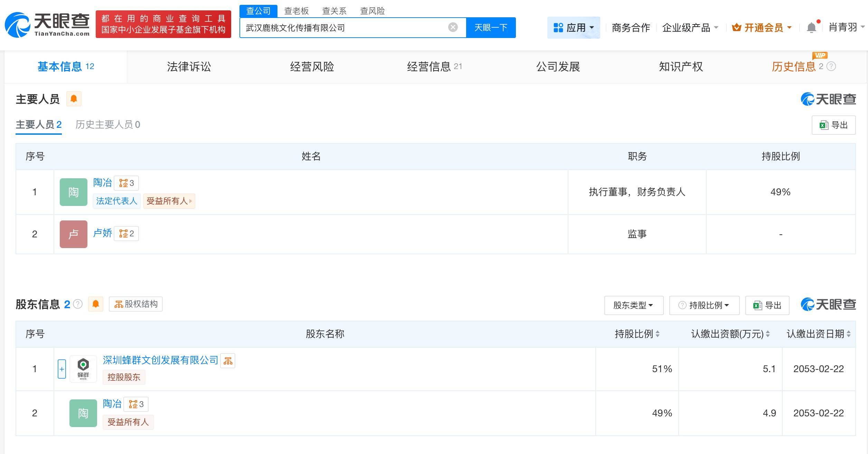The image size is (868, 454).
Task: Select the 查老板 search tab
Action: tap(296, 11)
